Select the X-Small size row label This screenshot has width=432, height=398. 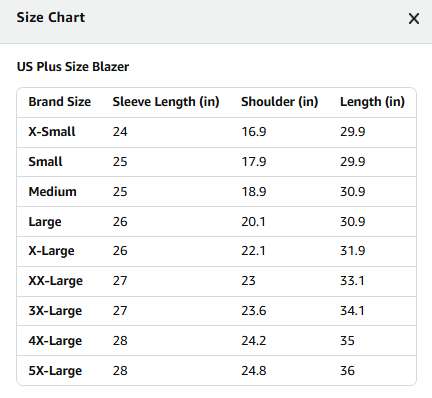(x=52, y=132)
